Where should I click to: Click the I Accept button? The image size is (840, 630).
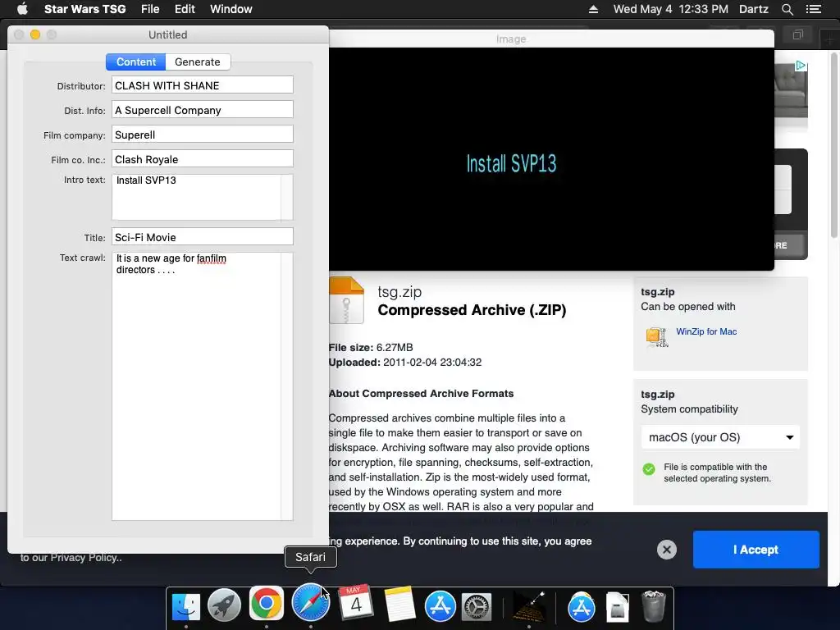tap(756, 550)
